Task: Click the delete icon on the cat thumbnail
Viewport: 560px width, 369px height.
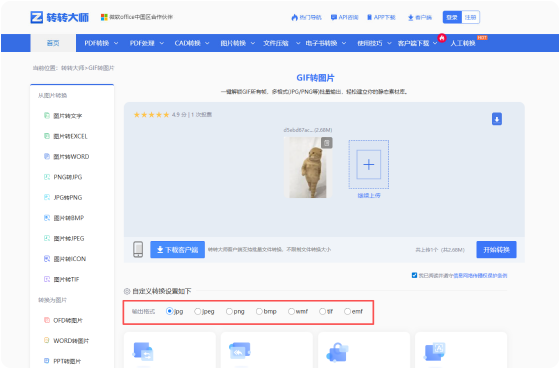Action: point(326,143)
